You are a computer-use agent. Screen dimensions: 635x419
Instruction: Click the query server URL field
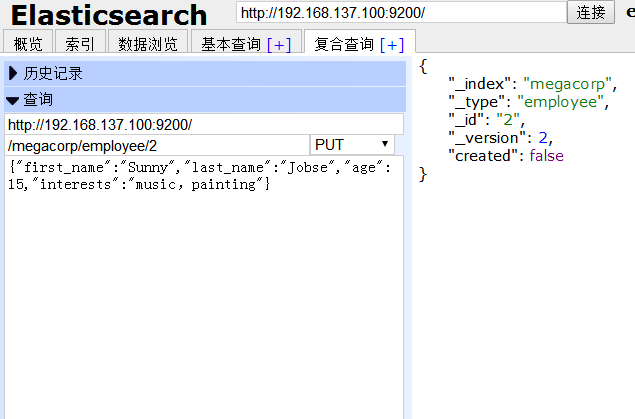click(x=204, y=124)
